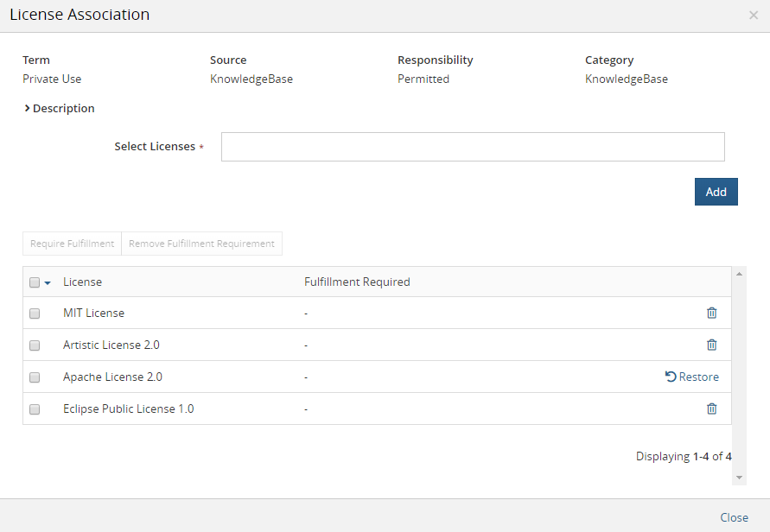Screen dimensions: 770x532
Task: Expand the Description section
Action: pos(59,108)
